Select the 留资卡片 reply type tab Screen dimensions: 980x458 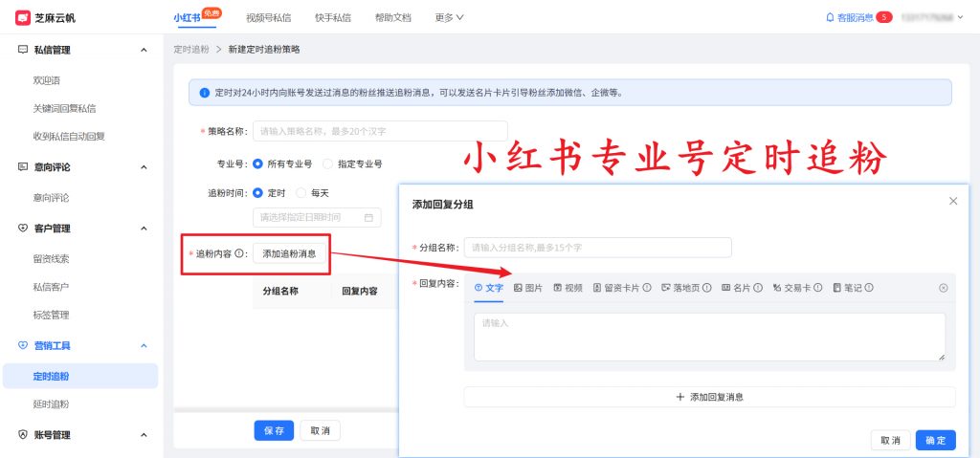616,288
